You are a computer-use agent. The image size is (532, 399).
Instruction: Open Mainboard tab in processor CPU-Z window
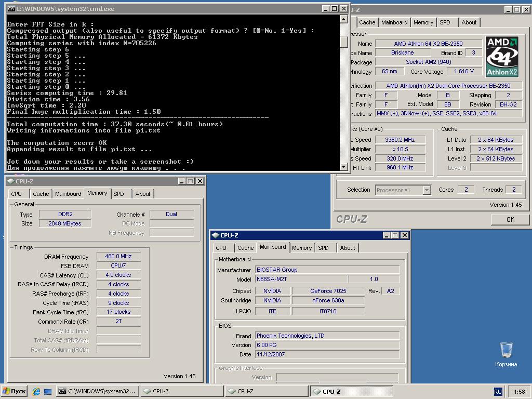394,22
